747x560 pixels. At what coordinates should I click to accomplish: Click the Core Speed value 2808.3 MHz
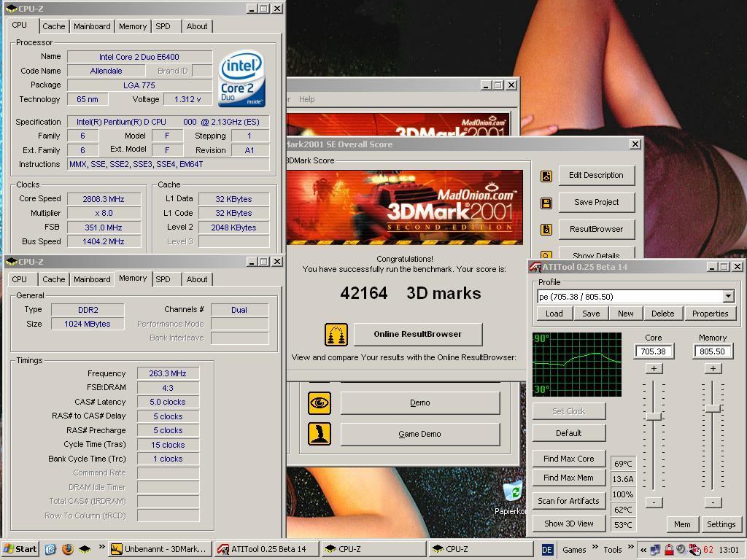(x=104, y=199)
